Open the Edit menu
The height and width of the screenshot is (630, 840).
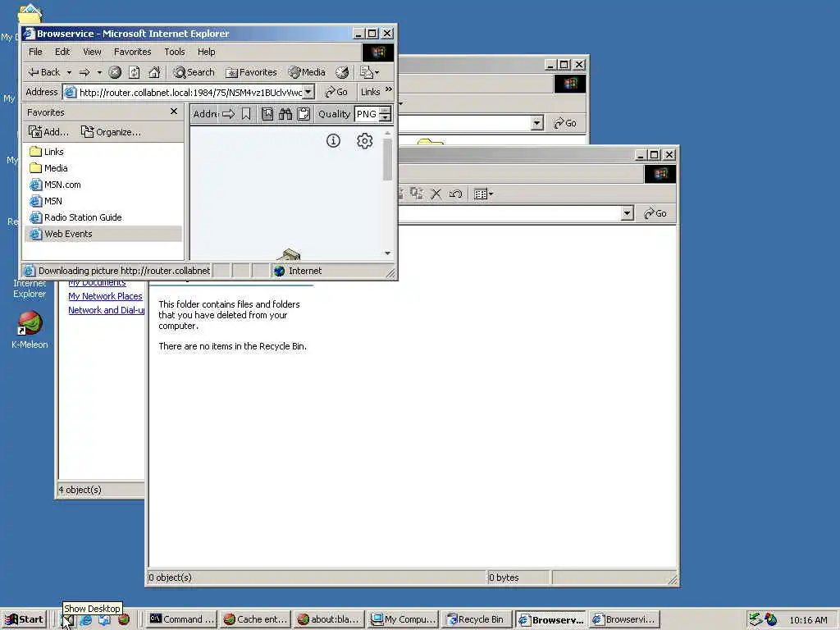click(x=62, y=52)
